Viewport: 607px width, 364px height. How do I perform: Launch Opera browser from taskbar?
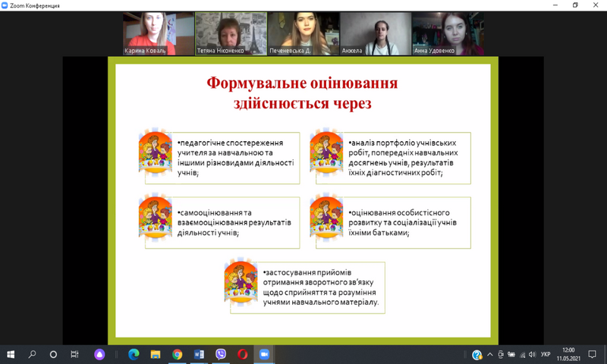coord(243,354)
